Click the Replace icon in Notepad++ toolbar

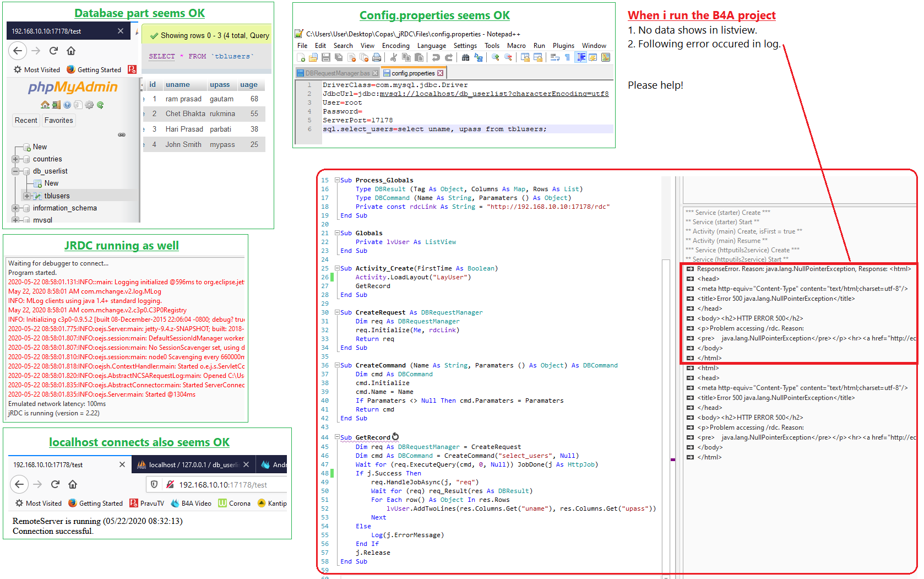click(479, 57)
